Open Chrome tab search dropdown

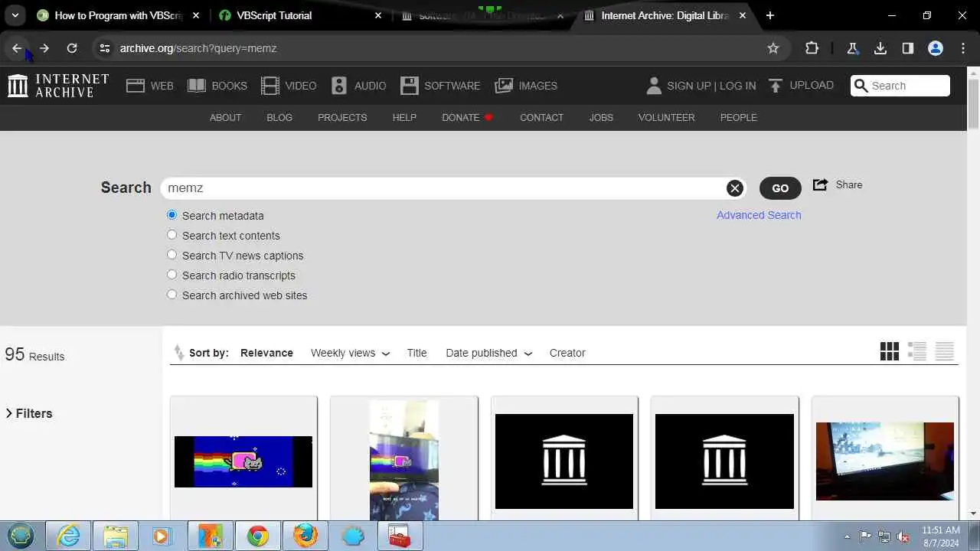(x=15, y=15)
